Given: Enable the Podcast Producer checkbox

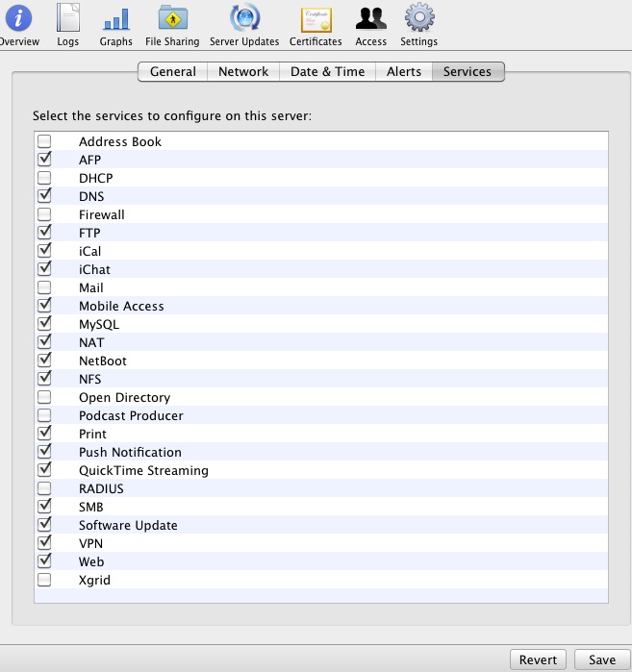Looking at the screenshot, I should coord(44,415).
